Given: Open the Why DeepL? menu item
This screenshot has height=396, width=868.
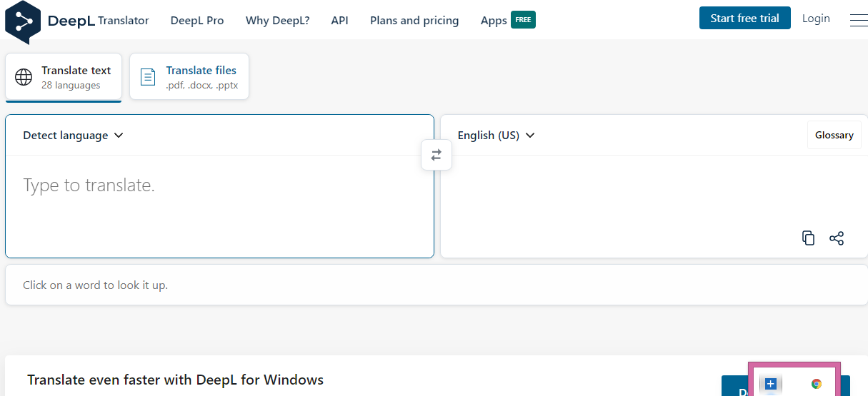Looking at the screenshot, I should tap(277, 21).
